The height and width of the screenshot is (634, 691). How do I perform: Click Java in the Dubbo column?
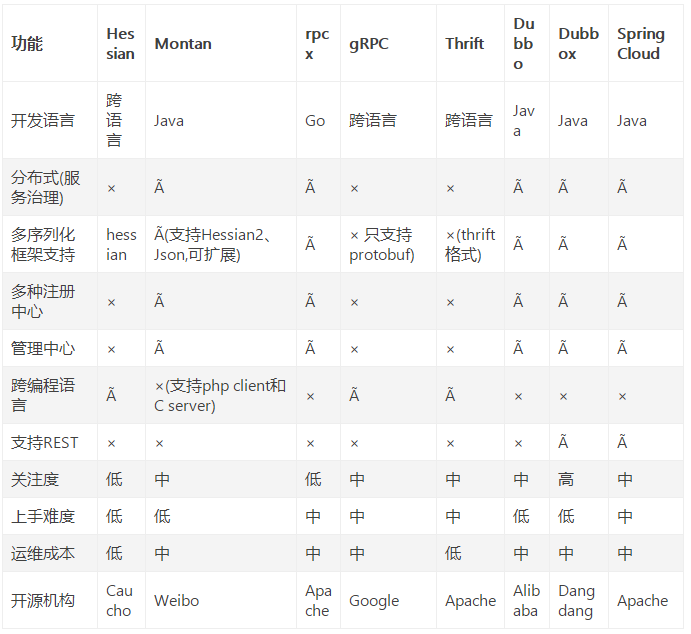pos(524,120)
